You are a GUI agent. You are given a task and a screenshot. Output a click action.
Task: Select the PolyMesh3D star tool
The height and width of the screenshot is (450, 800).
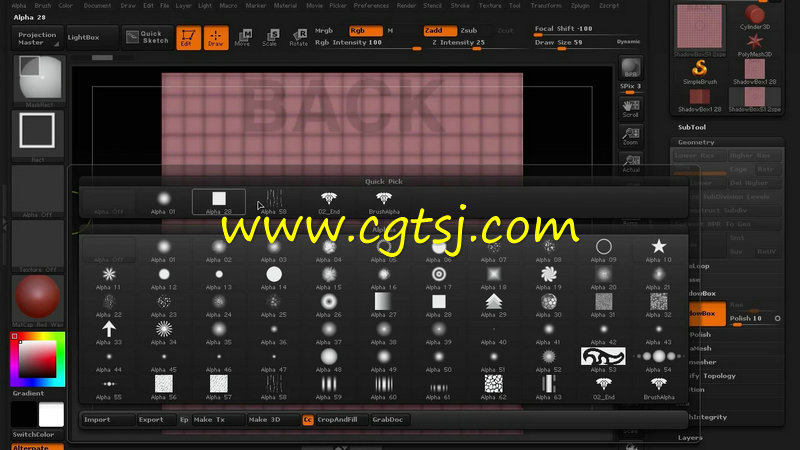(x=755, y=45)
